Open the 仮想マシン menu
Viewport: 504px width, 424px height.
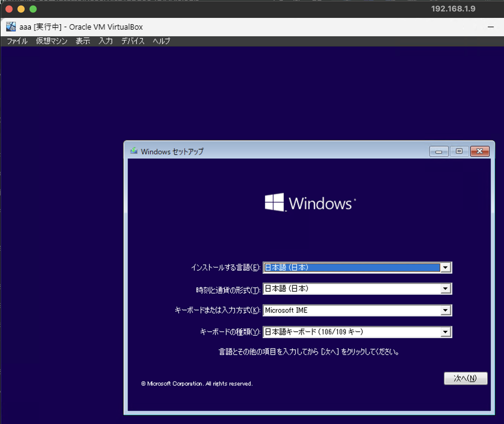(51, 41)
